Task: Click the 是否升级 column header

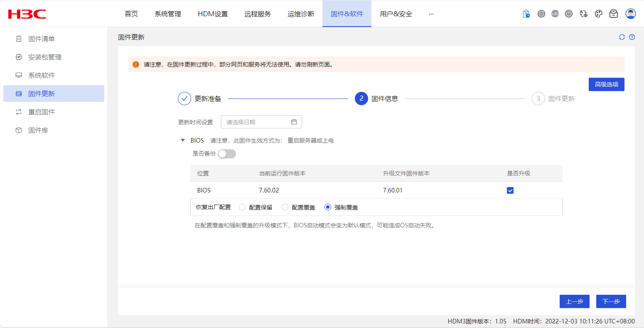Action: (x=519, y=173)
